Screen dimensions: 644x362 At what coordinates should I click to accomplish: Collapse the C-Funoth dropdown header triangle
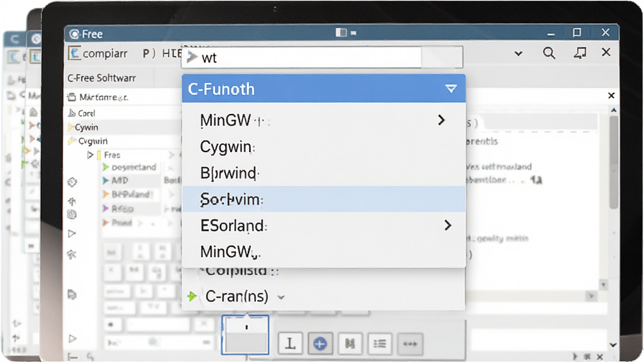(x=451, y=89)
